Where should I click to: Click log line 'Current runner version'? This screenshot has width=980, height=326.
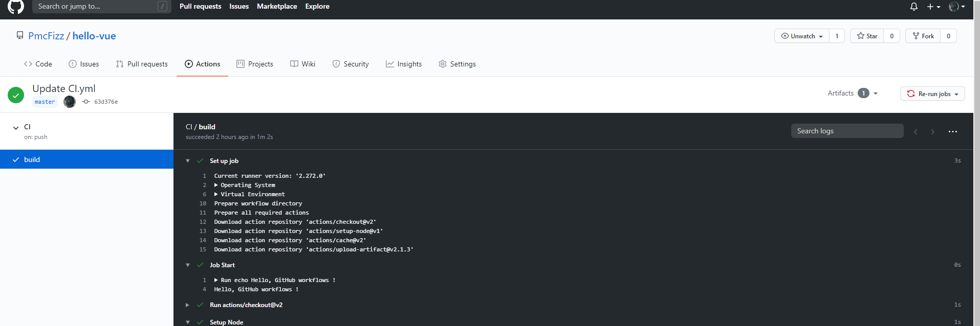pos(270,176)
